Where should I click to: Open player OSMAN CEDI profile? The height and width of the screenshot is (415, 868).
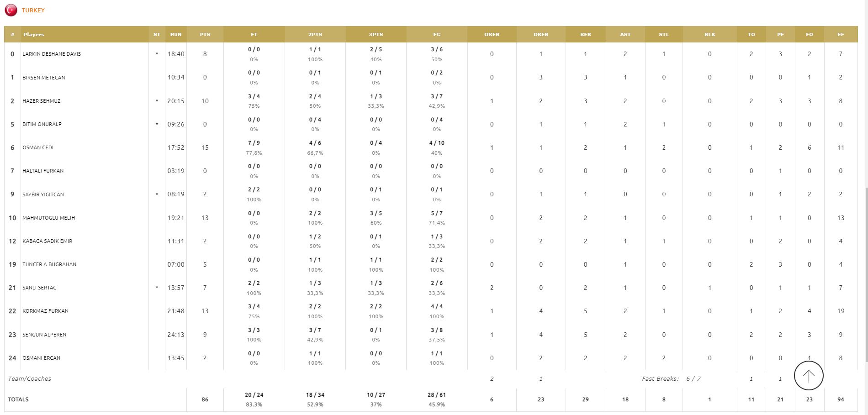click(38, 147)
